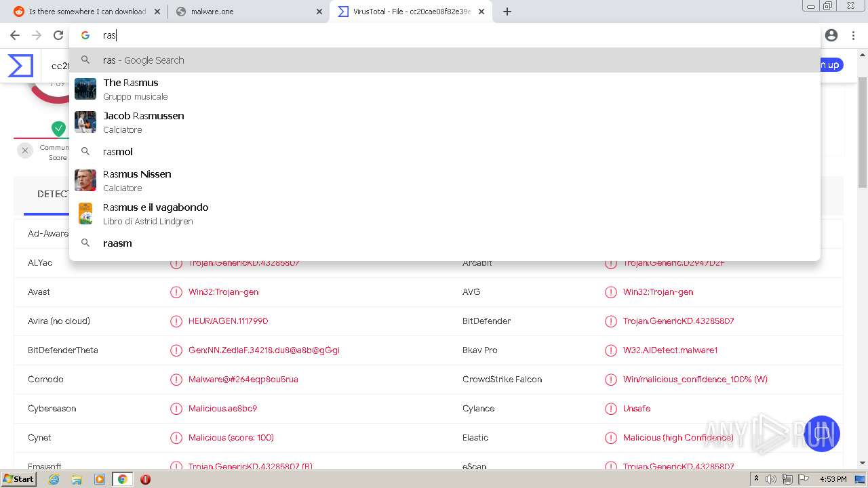Click Avast detection alert icon
Image resolution: width=868 pixels, height=488 pixels.
(176, 292)
